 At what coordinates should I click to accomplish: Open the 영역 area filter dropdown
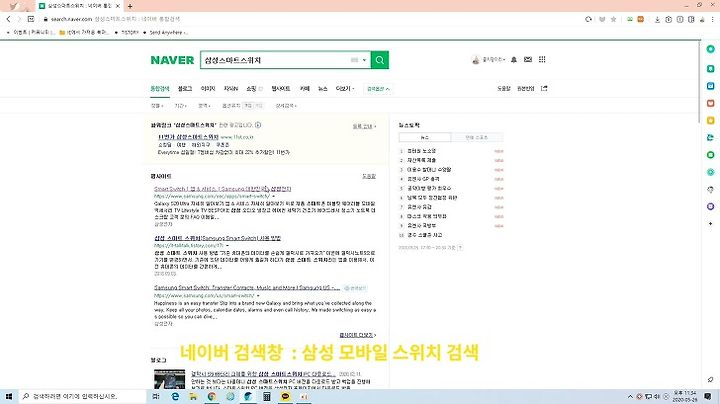click(204, 106)
